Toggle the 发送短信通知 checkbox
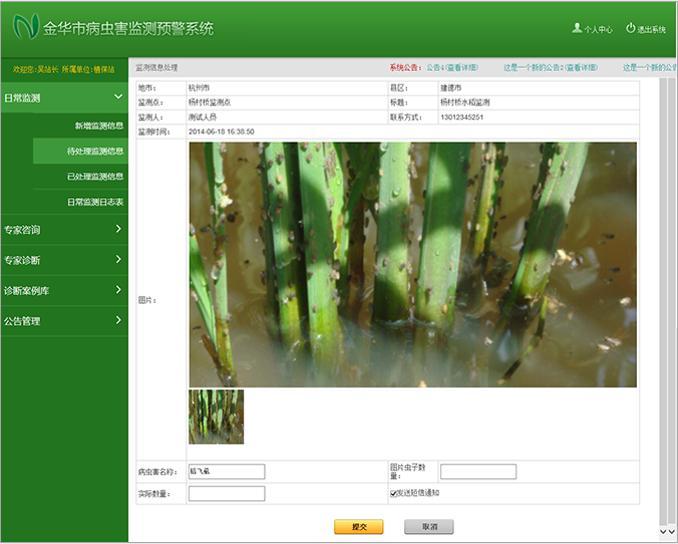The image size is (678, 544). pos(394,493)
